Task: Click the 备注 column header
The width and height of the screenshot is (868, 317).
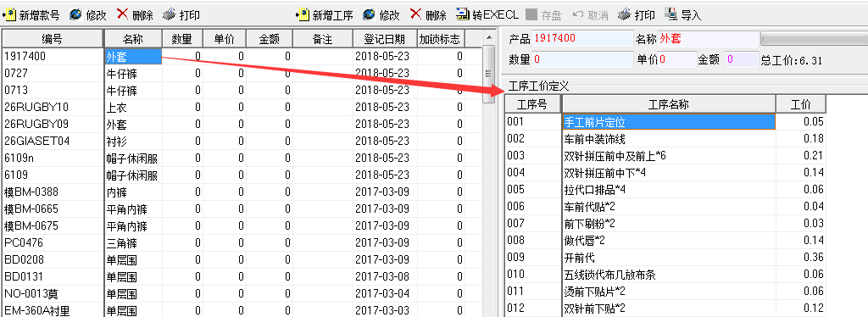Action: click(323, 39)
